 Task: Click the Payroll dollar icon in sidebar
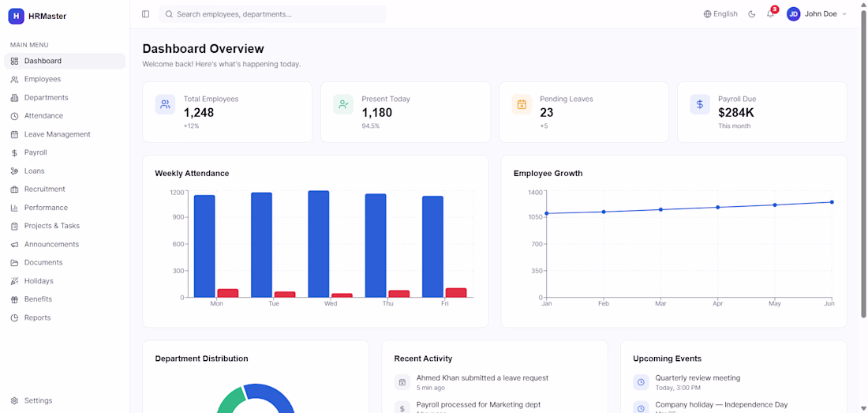tap(14, 152)
